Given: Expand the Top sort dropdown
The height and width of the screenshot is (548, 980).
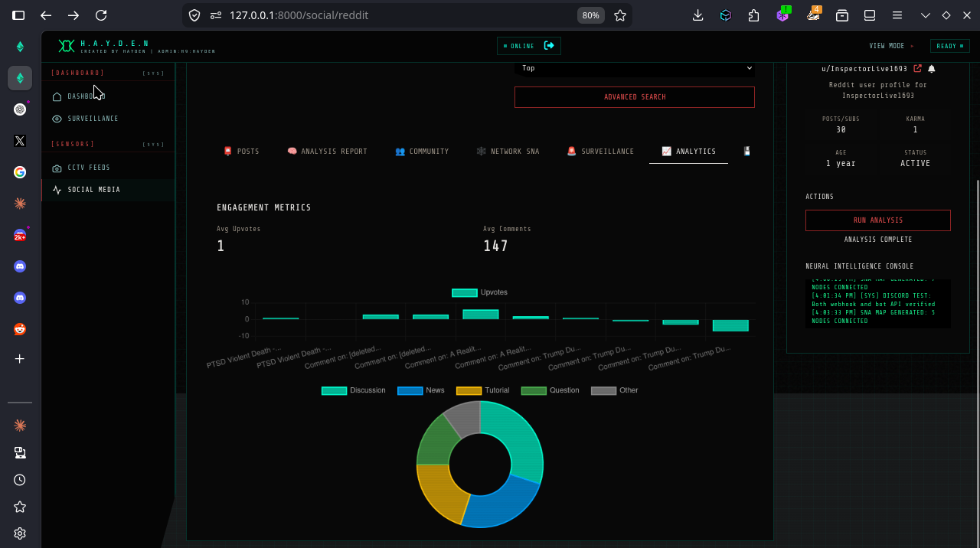Looking at the screenshot, I should [x=635, y=68].
